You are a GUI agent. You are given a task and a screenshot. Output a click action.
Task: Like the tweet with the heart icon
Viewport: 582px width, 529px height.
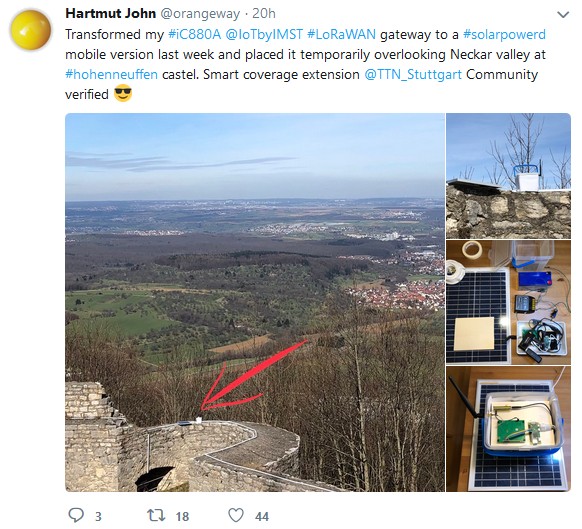pyautogui.click(x=236, y=515)
